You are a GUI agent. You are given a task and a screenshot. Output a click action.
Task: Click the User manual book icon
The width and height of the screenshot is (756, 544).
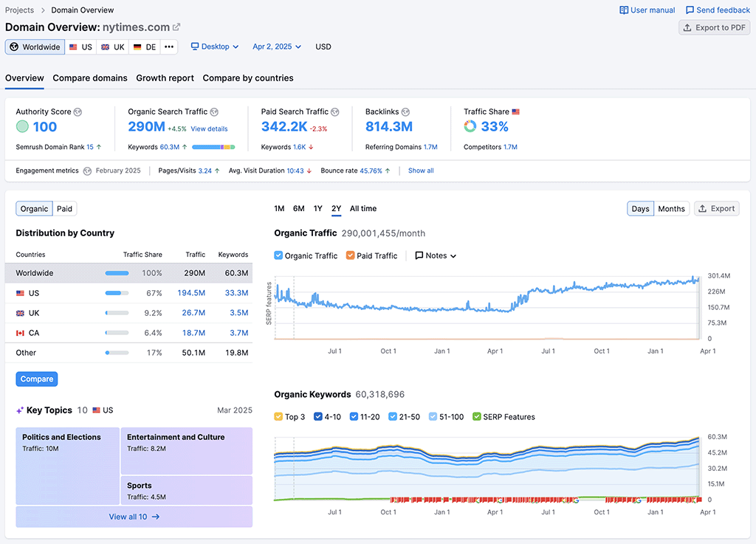(624, 10)
